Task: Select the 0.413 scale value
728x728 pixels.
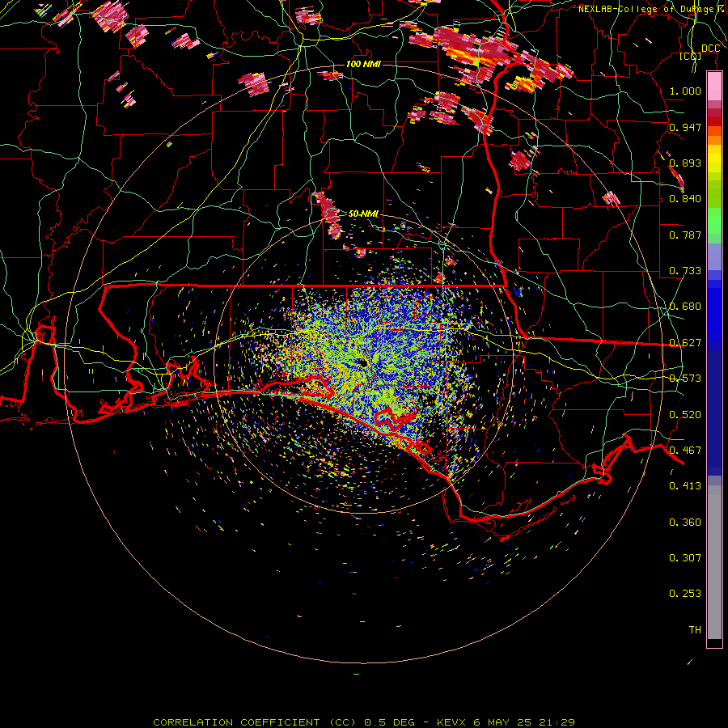Action: [685, 486]
